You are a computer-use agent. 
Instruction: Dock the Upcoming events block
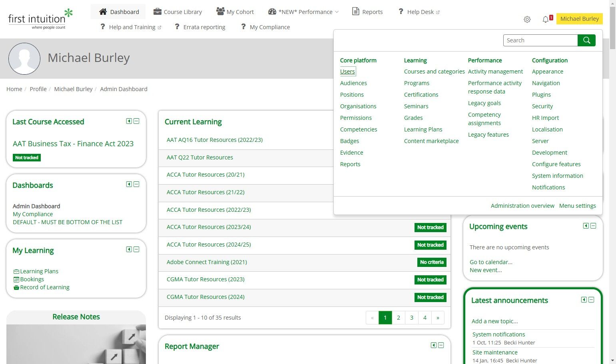[586, 226]
